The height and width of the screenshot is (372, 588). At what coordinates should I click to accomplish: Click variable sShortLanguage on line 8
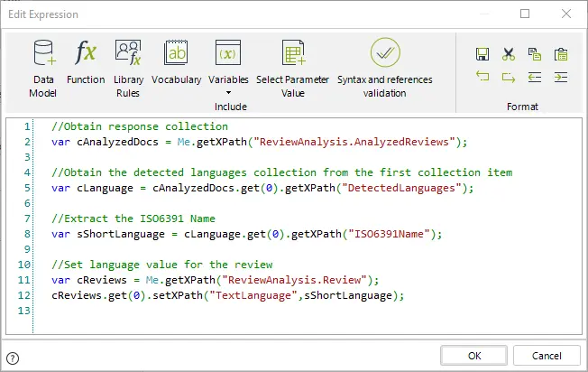pos(121,234)
